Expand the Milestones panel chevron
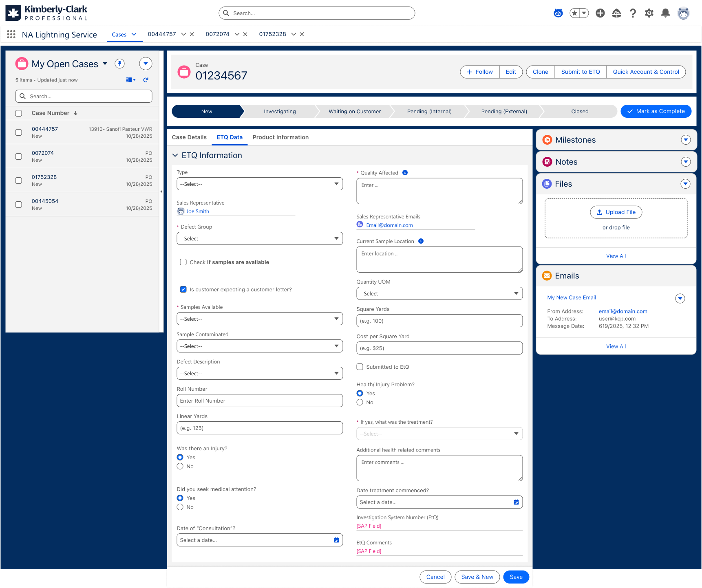This screenshot has width=702, height=588. pyautogui.click(x=686, y=140)
